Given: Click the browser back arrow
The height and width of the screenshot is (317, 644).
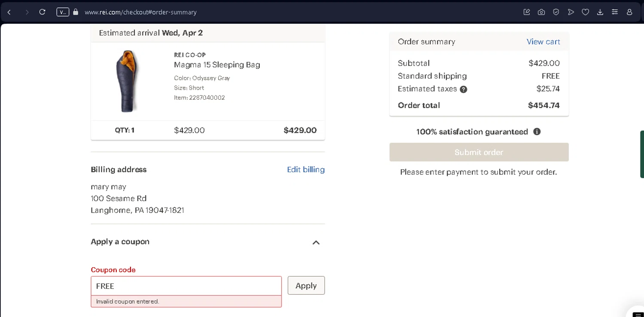Looking at the screenshot, I should point(9,12).
